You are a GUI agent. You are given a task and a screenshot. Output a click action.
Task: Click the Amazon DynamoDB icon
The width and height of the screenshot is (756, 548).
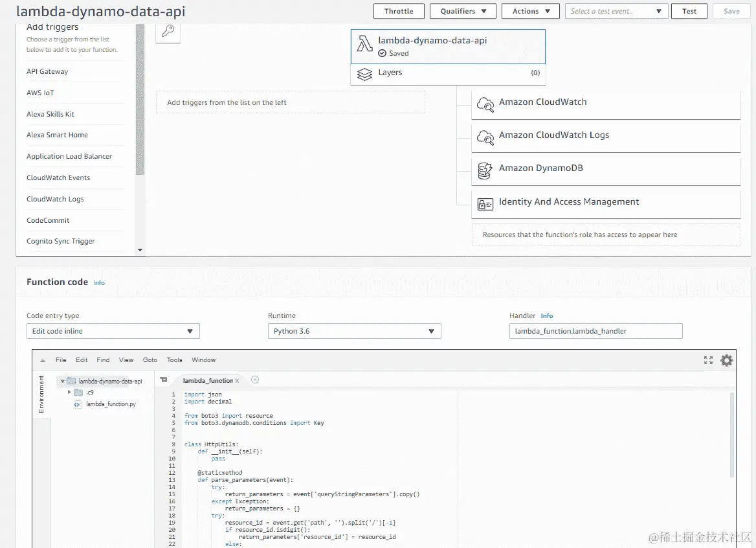pyautogui.click(x=485, y=171)
